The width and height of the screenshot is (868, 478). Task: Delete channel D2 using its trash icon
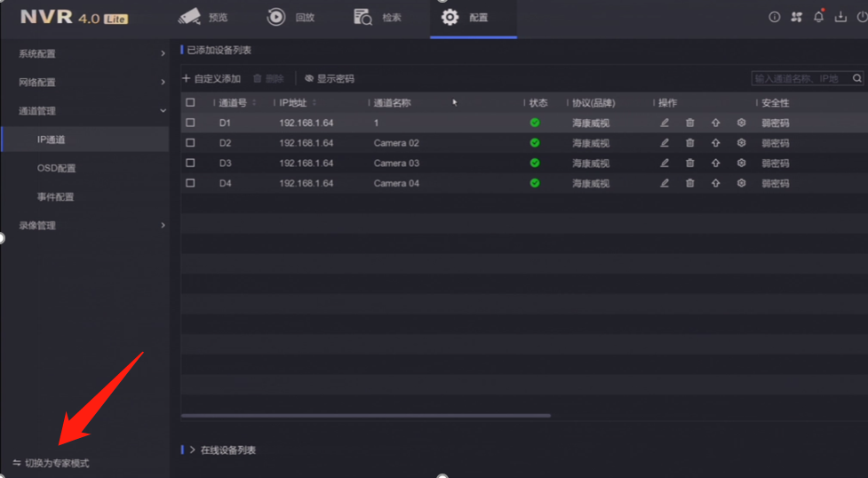[x=689, y=143]
